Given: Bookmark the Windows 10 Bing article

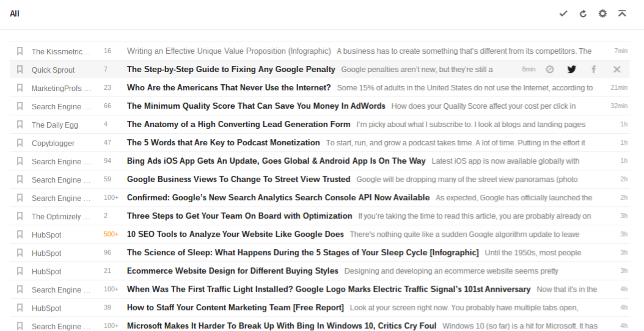Looking at the screenshot, I should [20, 326].
